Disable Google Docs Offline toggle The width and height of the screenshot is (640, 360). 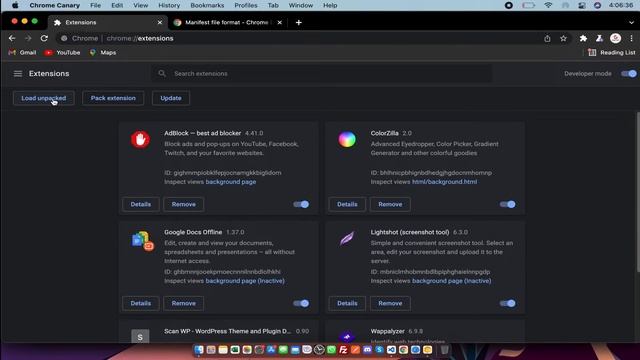click(301, 303)
